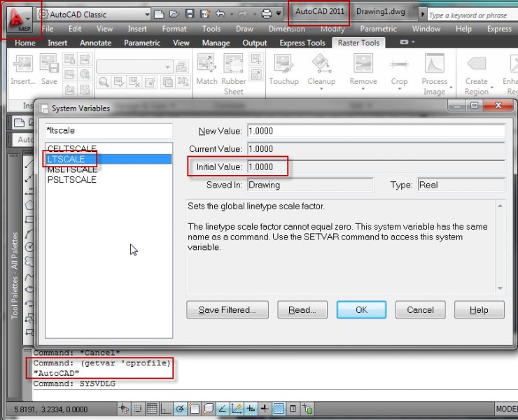The height and width of the screenshot is (420, 518).
Task: Toggle Selection Cycling in status bar
Action: (x=307, y=409)
